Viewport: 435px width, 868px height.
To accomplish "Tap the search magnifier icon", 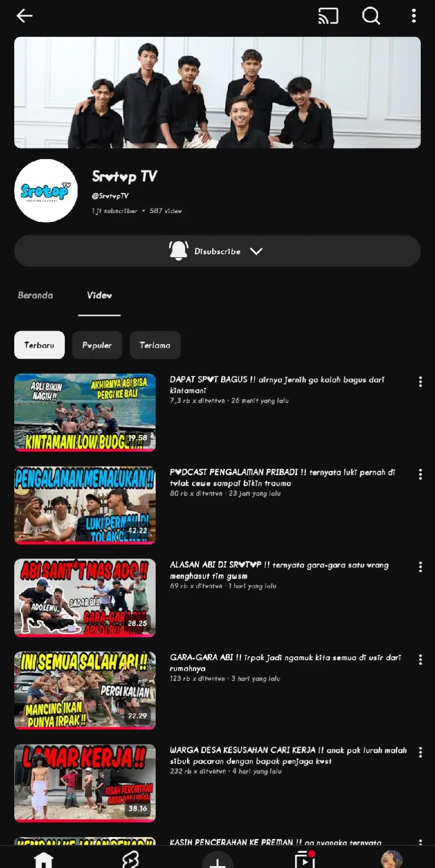I will point(371,16).
